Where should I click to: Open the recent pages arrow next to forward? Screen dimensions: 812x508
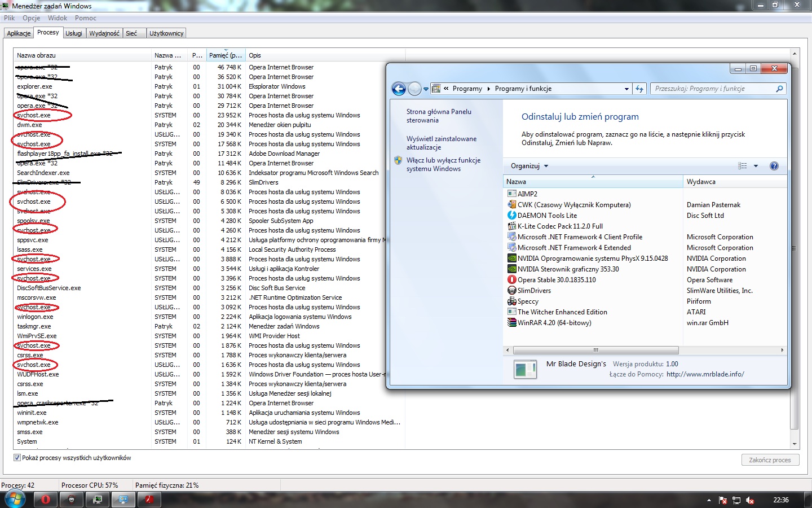[426, 89]
